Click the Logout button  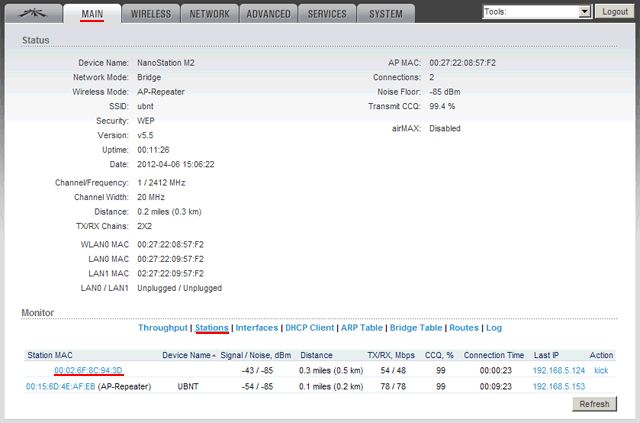(615, 11)
